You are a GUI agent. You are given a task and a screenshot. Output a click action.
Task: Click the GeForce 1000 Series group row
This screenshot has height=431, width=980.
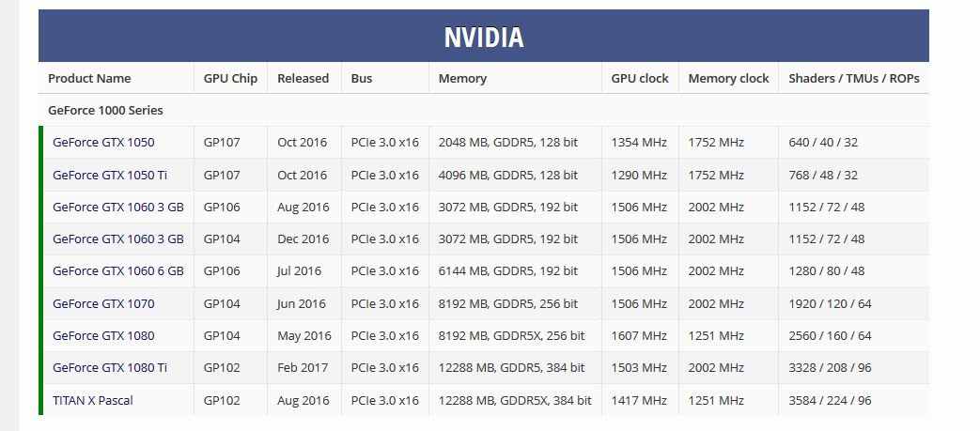(x=484, y=110)
